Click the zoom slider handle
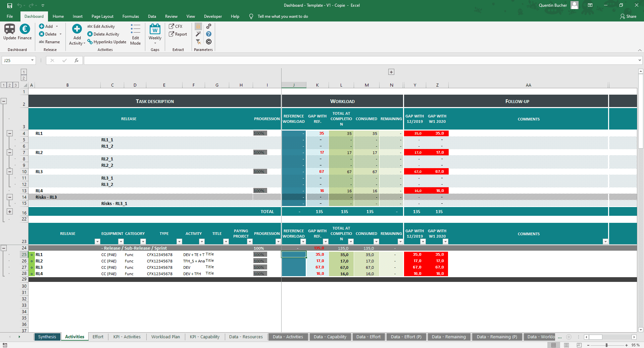This screenshot has height=348, width=644. (x=606, y=345)
